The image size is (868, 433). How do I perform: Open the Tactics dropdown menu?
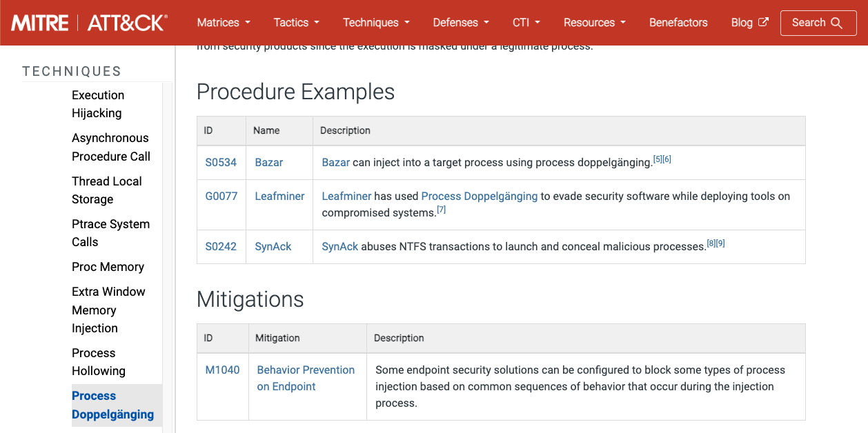pos(297,23)
